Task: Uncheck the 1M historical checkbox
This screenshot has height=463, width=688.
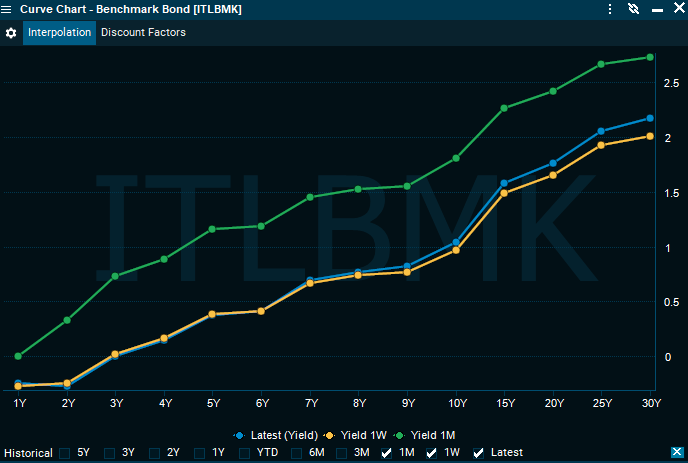Action: 387,453
